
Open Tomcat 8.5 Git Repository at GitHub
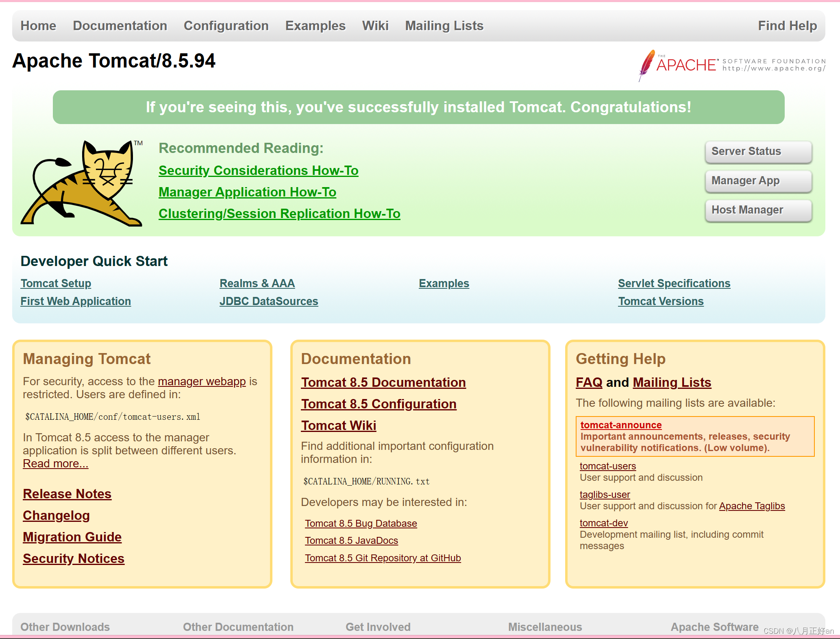pos(383,558)
